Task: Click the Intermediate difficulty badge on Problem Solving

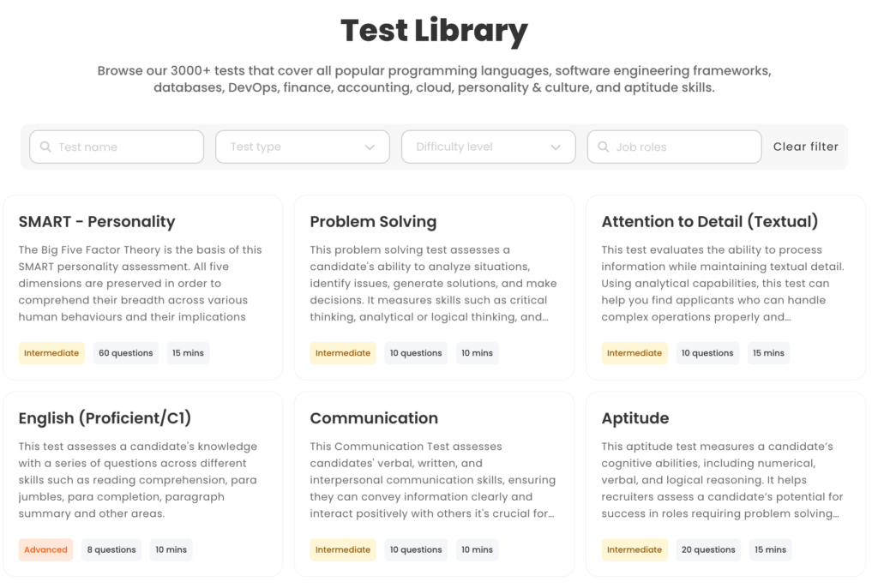Action: (343, 352)
